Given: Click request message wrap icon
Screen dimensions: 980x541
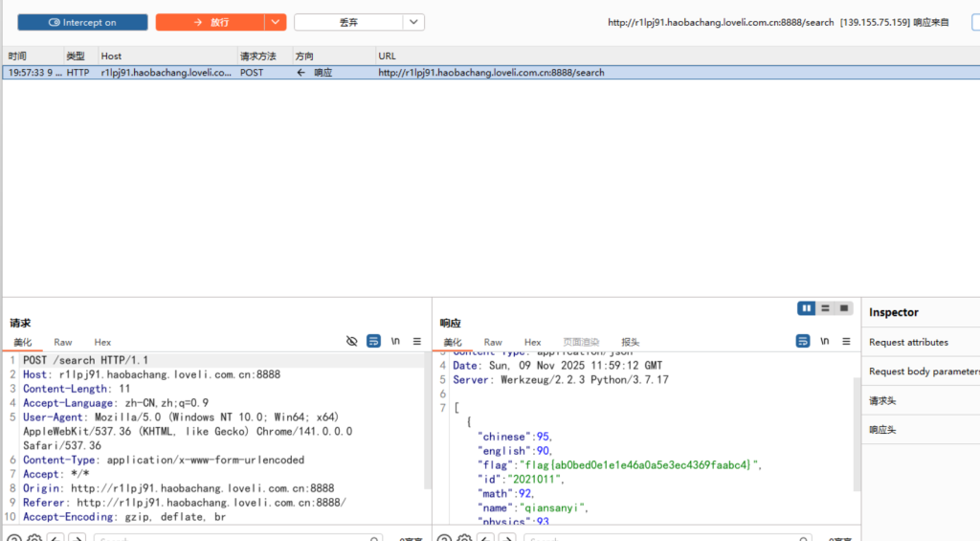Looking at the screenshot, I should click(x=373, y=341).
